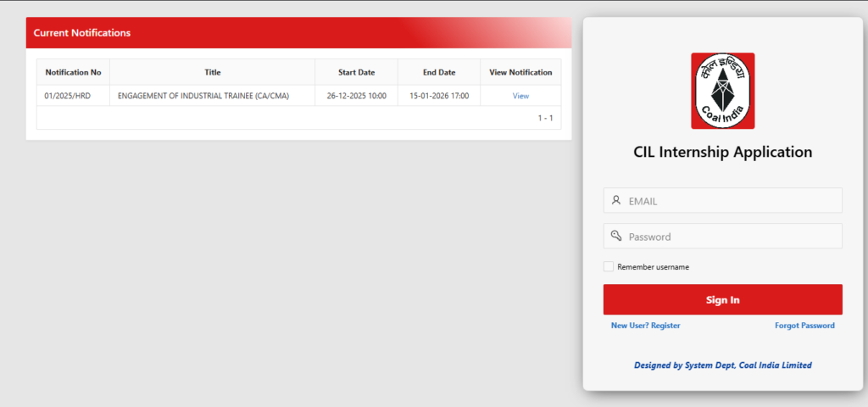Click the End Date column header
Viewport: 868px width, 407px height.
[x=439, y=72]
